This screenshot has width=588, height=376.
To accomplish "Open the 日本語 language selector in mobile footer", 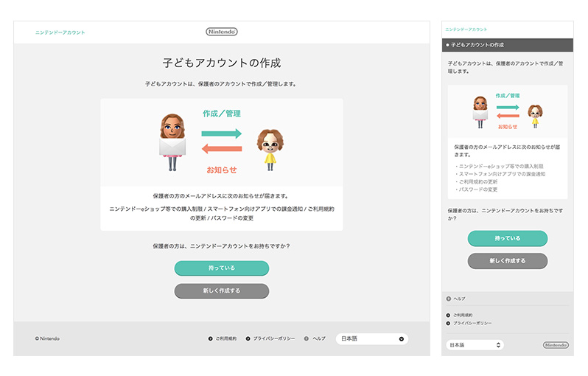I will pyautogui.click(x=475, y=345).
